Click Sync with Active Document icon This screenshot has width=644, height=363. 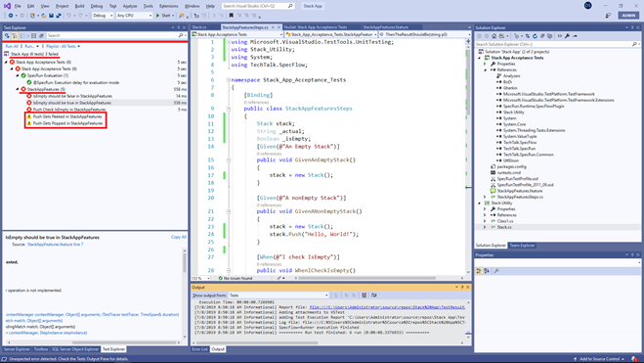pos(528,36)
